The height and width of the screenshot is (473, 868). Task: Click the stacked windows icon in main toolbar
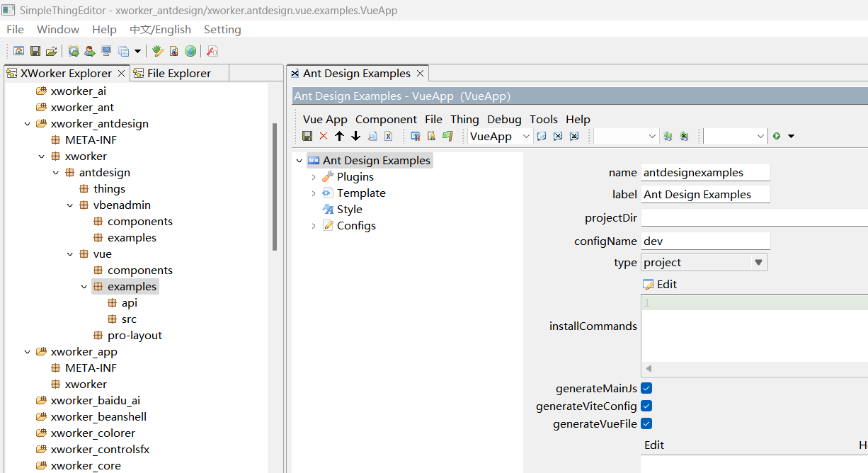coord(123,51)
